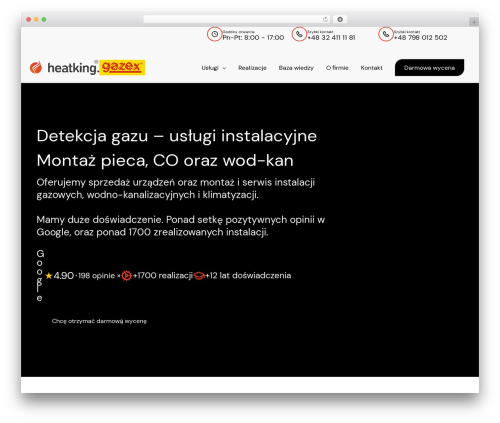Viewport: 500px width, 423px height.
Task: Click Chcę otrzymać darmową wycenę link
Action: click(x=99, y=321)
